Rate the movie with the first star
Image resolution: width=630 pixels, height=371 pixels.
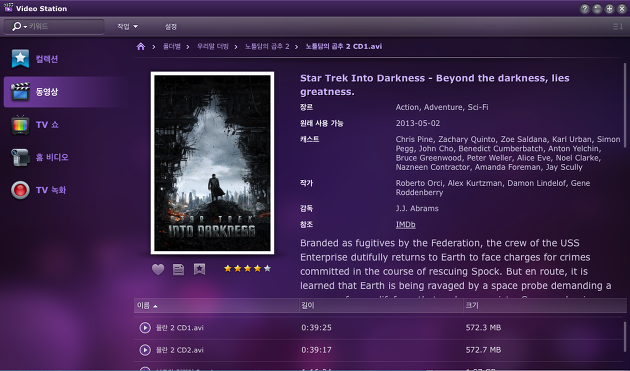click(228, 269)
